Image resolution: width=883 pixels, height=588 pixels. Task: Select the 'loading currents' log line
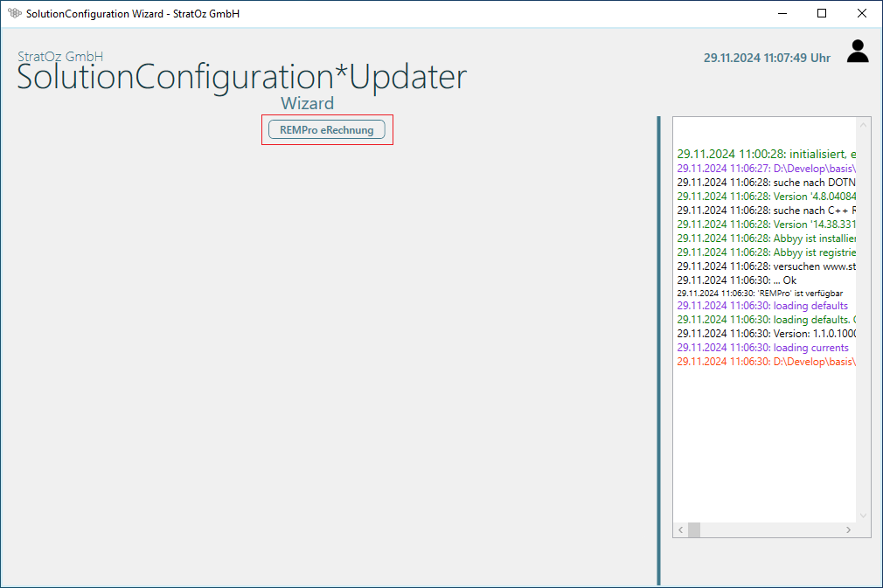tap(762, 348)
